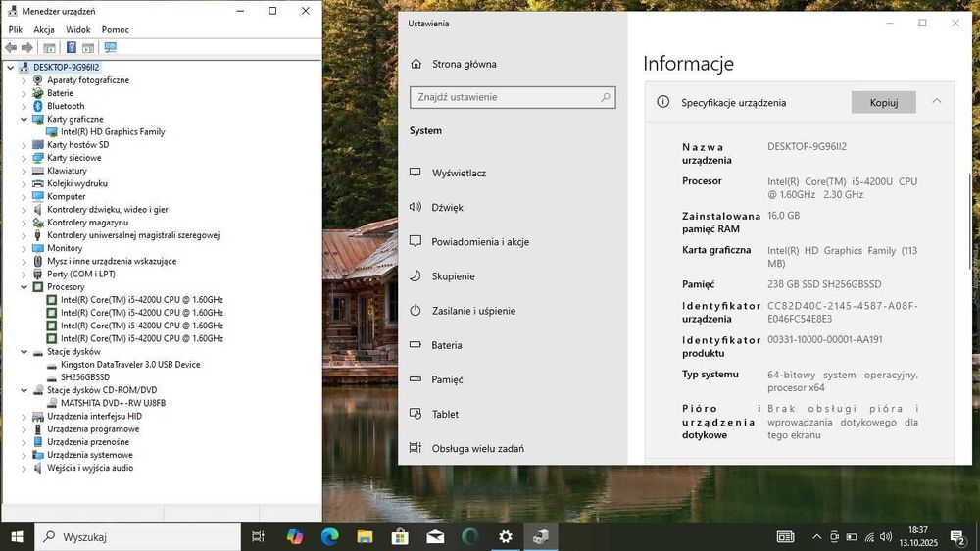The image size is (980, 551).
Task: Click the Back arrow in Device Manager toolbar
Action: pos(11,47)
